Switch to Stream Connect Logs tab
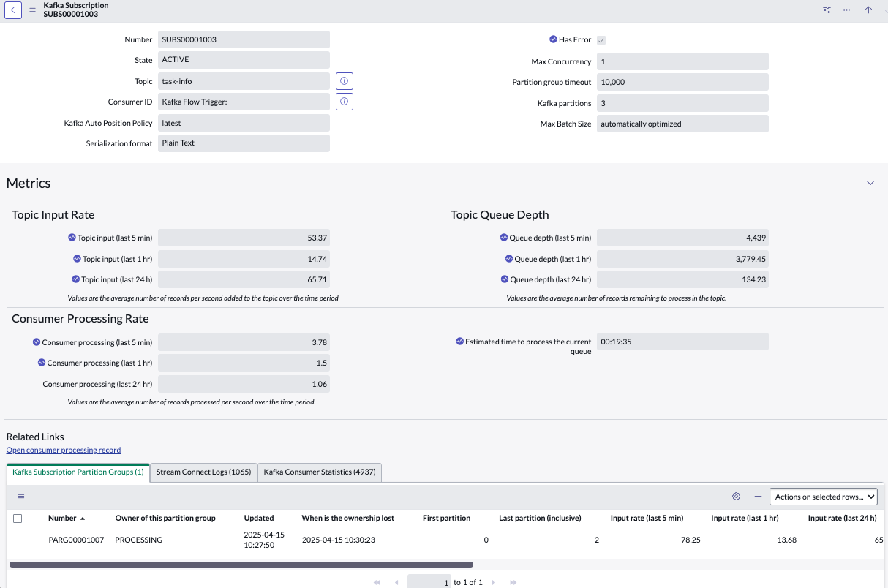The width and height of the screenshot is (888, 588). pyautogui.click(x=203, y=472)
